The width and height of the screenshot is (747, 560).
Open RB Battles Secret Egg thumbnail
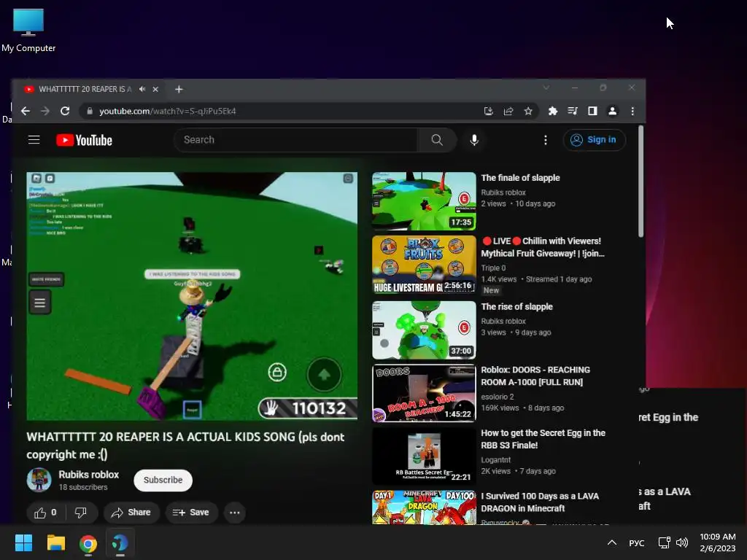pos(424,456)
